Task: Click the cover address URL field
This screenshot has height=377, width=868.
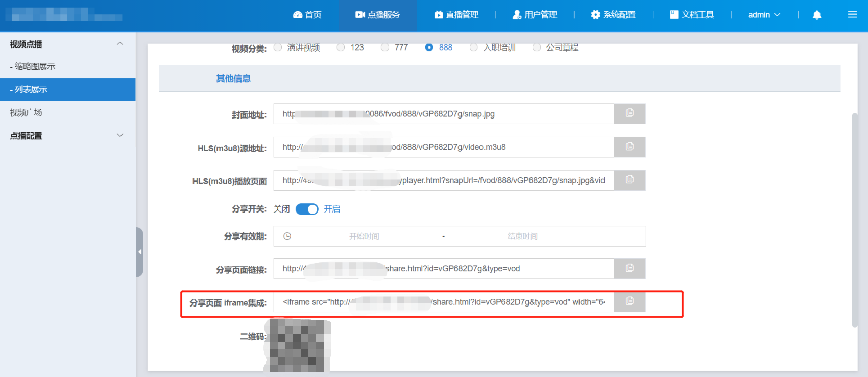Action: (x=444, y=113)
